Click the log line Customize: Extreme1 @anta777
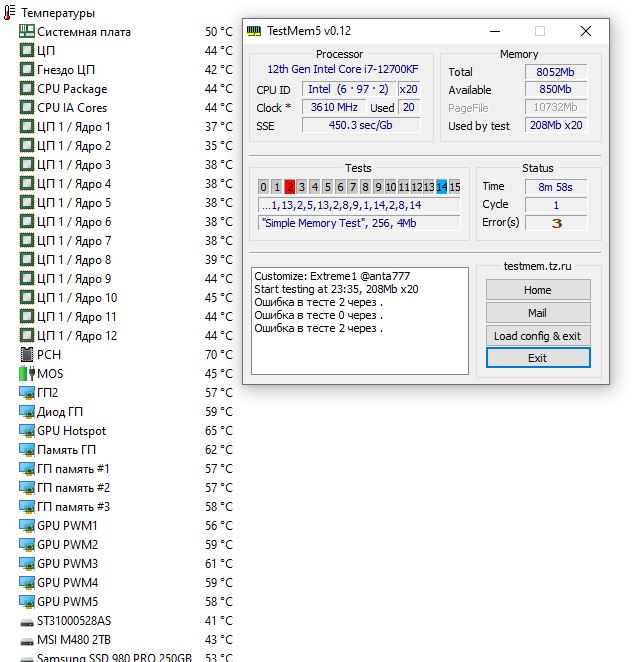The height and width of the screenshot is (662, 644). click(332, 276)
